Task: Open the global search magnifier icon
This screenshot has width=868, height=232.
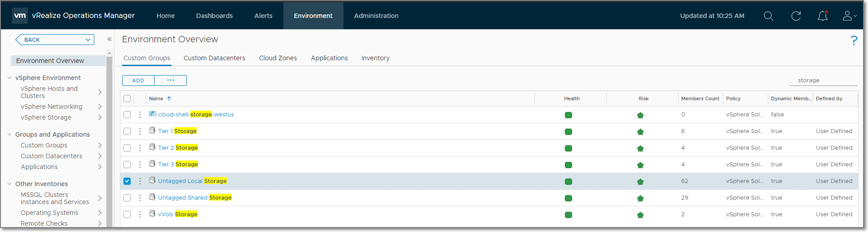Action: pos(768,16)
